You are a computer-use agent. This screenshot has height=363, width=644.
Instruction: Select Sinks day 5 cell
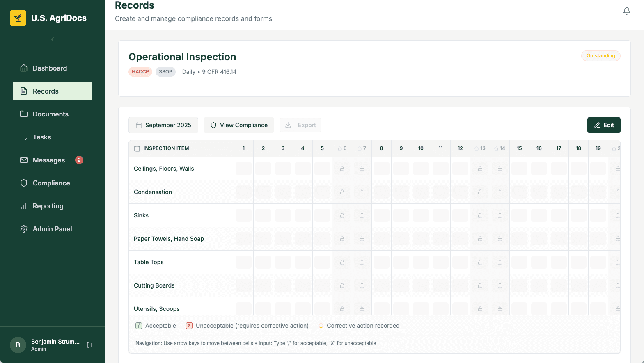point(322,215)
